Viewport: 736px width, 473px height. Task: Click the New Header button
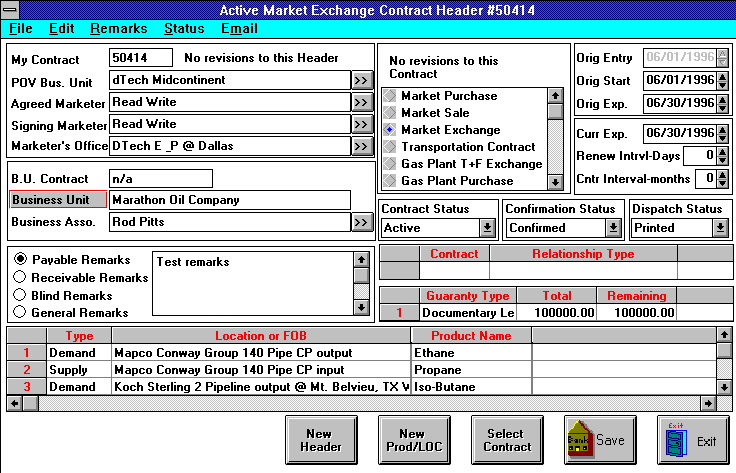(x=321, y=440)
